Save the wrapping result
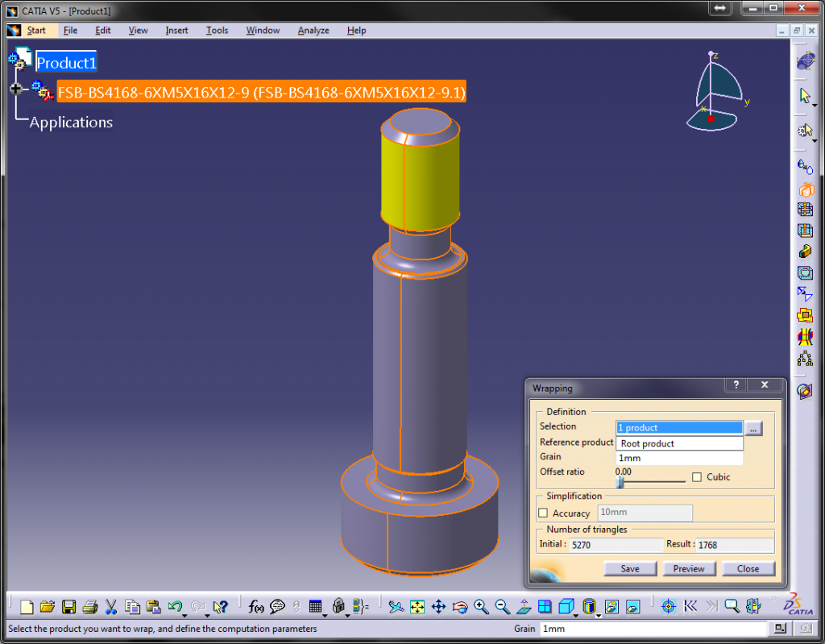825x644 pixels. 629,568
